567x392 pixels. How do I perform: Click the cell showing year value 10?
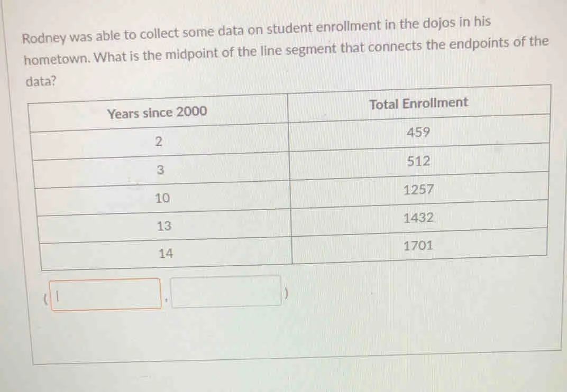coord(162,198)
